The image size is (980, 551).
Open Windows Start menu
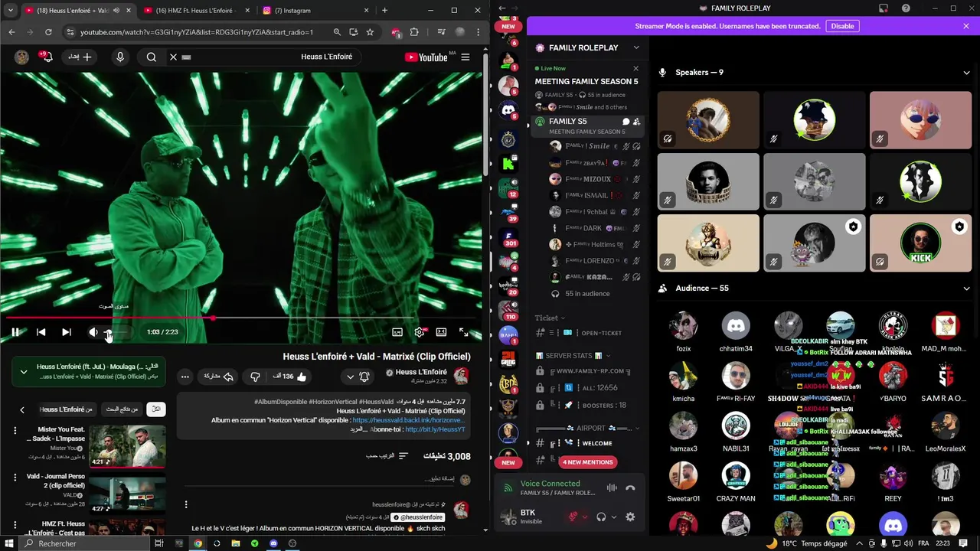(x=9, y=543)
